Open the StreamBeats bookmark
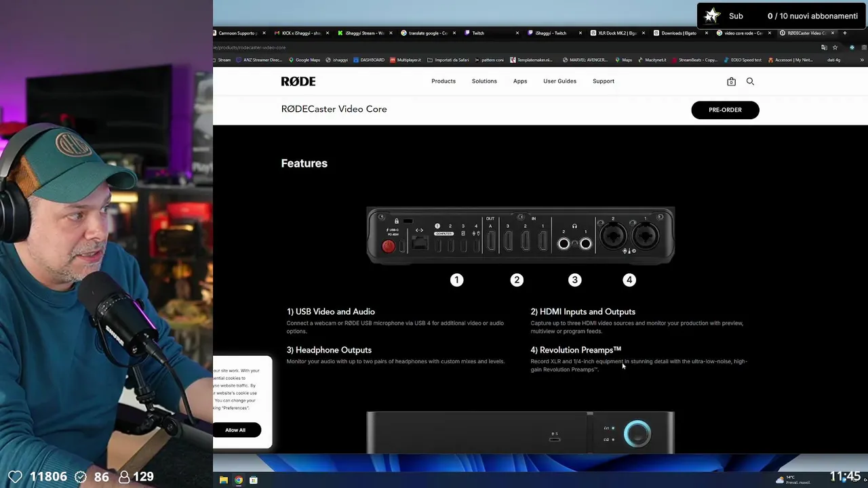 pos(694,60)
